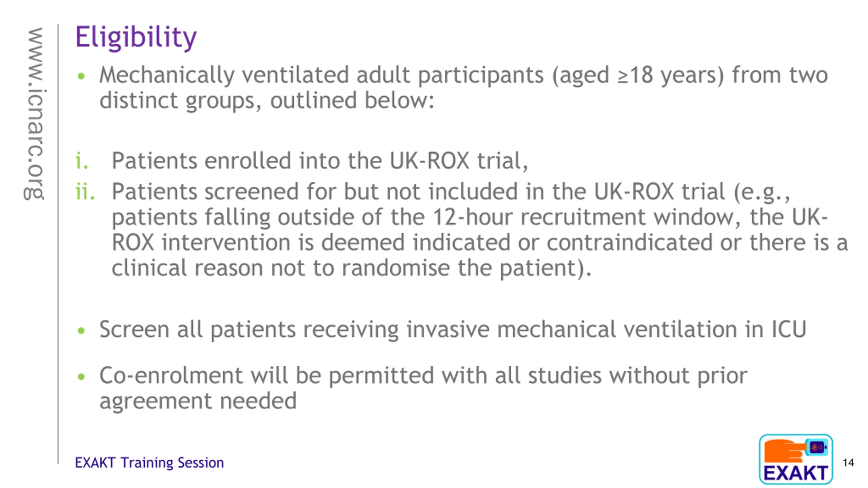The width and height of the screenshot is (868, 488).
Task: Click the 'agreement needed' text line
Action: [x=198, y=401]
